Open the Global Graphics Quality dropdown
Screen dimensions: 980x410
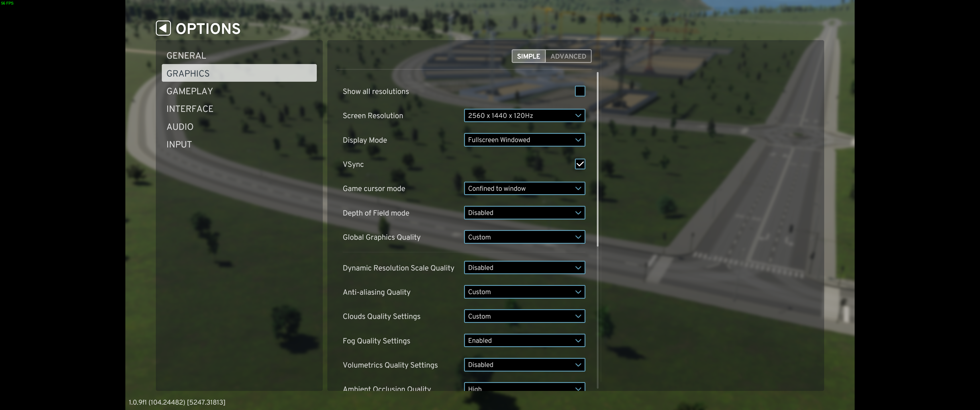coord(524,237)
